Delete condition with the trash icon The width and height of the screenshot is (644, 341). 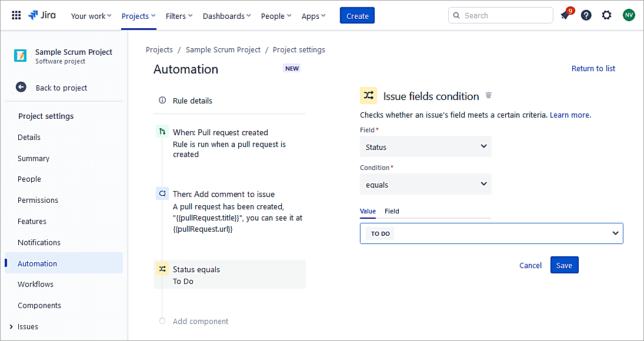pyautogui.click(x=488, y=96)
